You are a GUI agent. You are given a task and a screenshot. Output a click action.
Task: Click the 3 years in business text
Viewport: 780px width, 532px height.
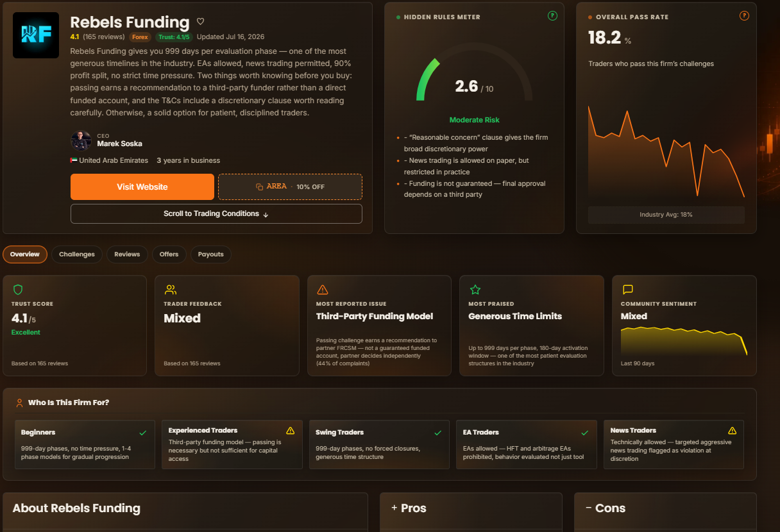pos(189,160)
